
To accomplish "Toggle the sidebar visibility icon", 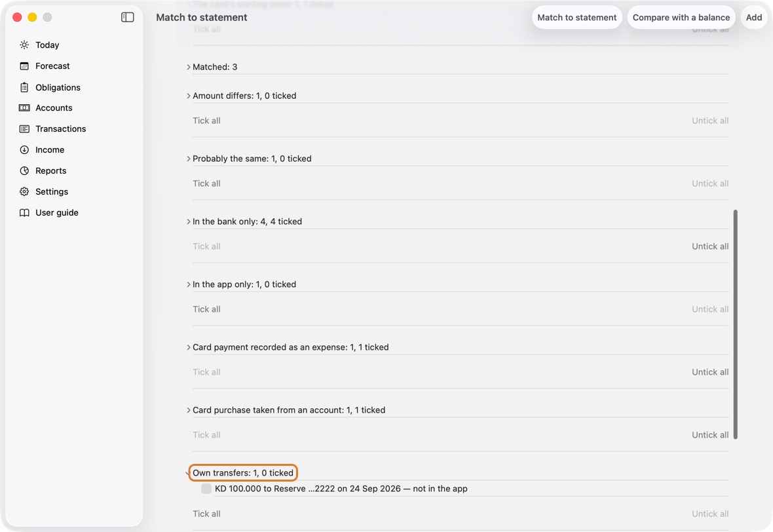I will 127,17.
